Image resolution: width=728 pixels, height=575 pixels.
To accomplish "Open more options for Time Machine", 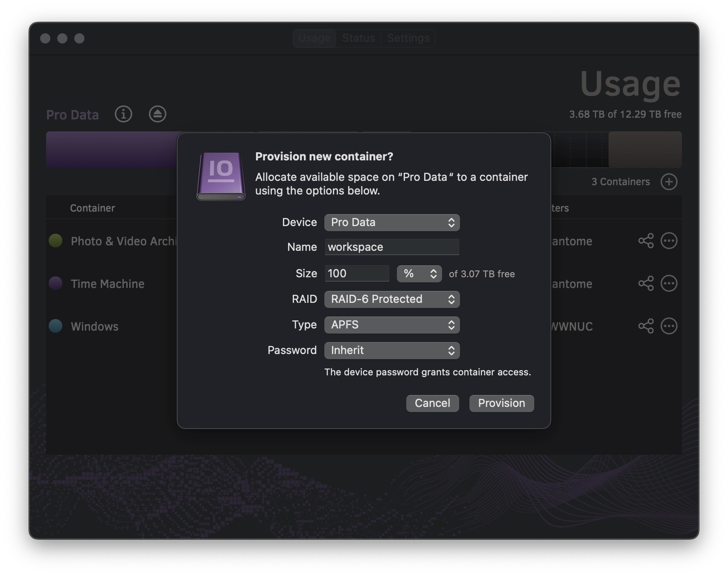I will click(669, 284).
